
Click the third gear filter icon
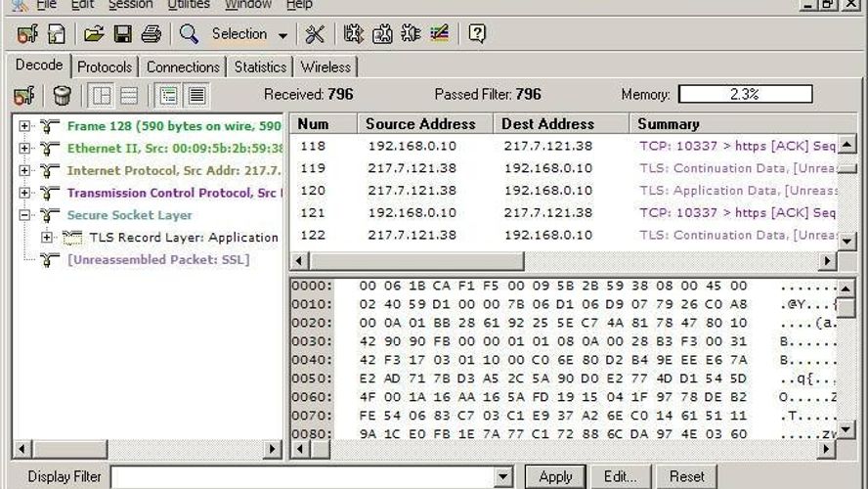tap(411, 34)
